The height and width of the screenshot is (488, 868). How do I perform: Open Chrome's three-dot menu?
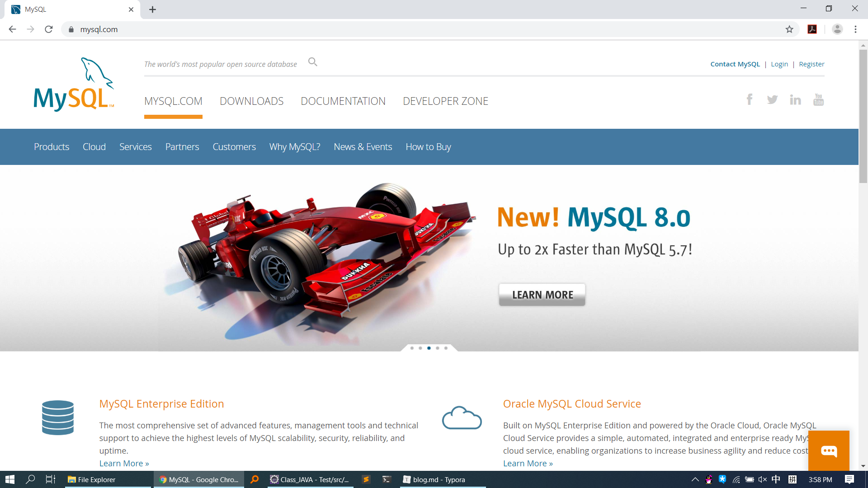coord(855,29)
